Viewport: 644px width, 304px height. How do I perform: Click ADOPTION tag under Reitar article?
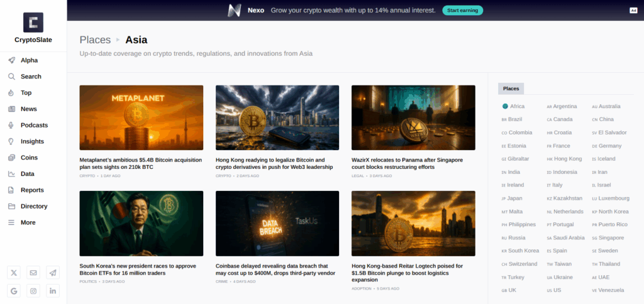[362, 289]
